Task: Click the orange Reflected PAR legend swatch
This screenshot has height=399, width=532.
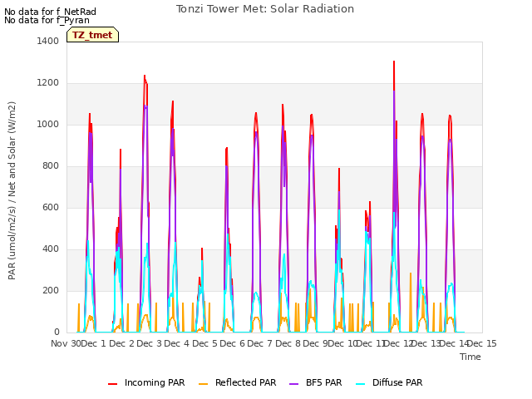Action: tap(203, 383)
